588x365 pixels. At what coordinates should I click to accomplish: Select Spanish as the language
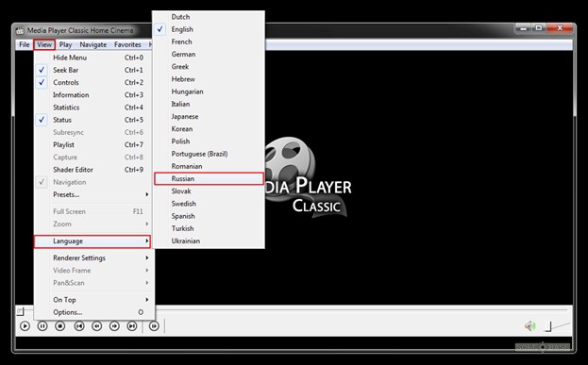(209, 216)
